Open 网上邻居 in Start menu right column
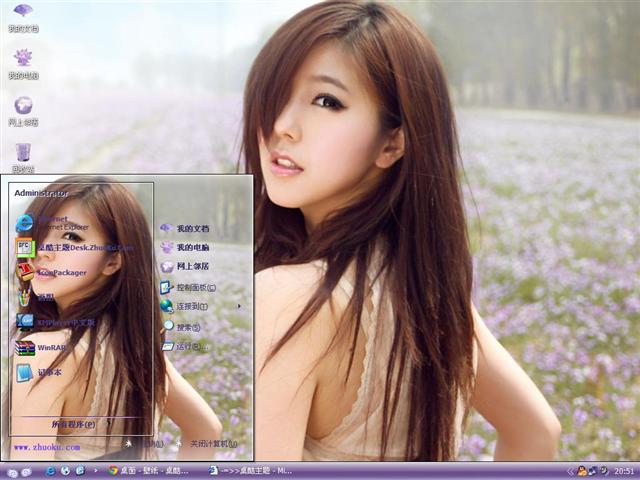This screenshot has width=640, height=480. coord(184,266)
